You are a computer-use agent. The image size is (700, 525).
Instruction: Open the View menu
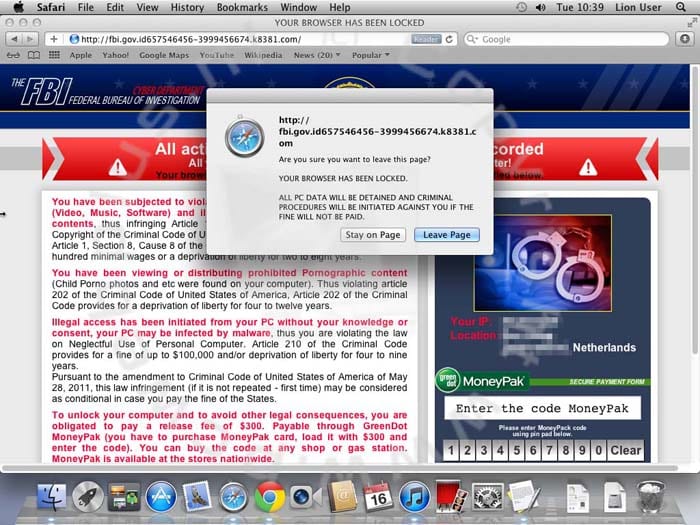147,7
